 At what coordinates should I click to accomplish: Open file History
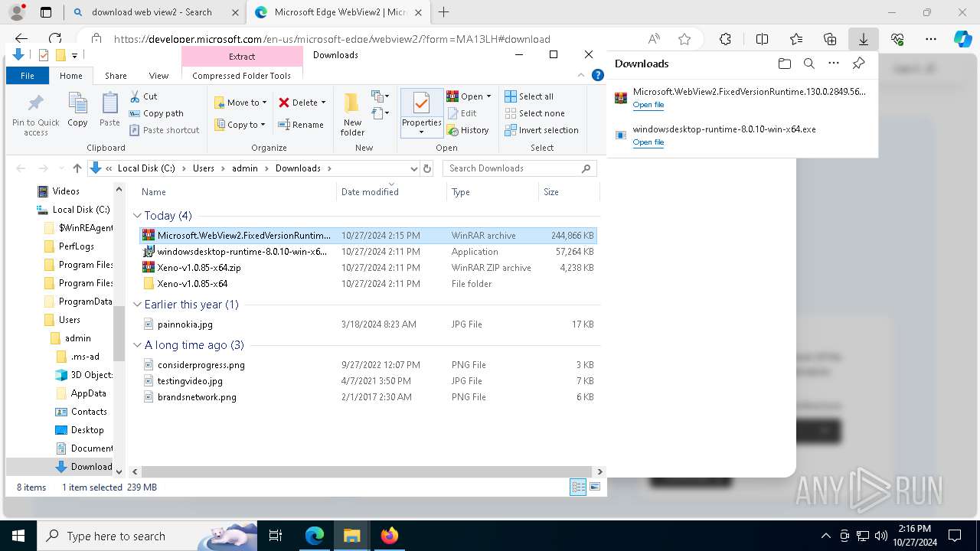[x=468, y=130]
